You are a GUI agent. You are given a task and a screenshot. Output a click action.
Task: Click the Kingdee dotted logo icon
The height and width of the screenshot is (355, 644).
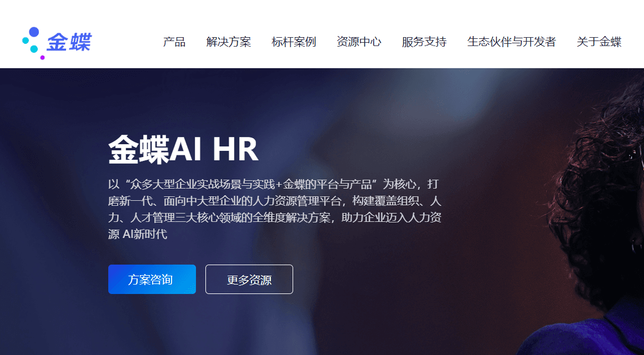(x=33, y=43)
